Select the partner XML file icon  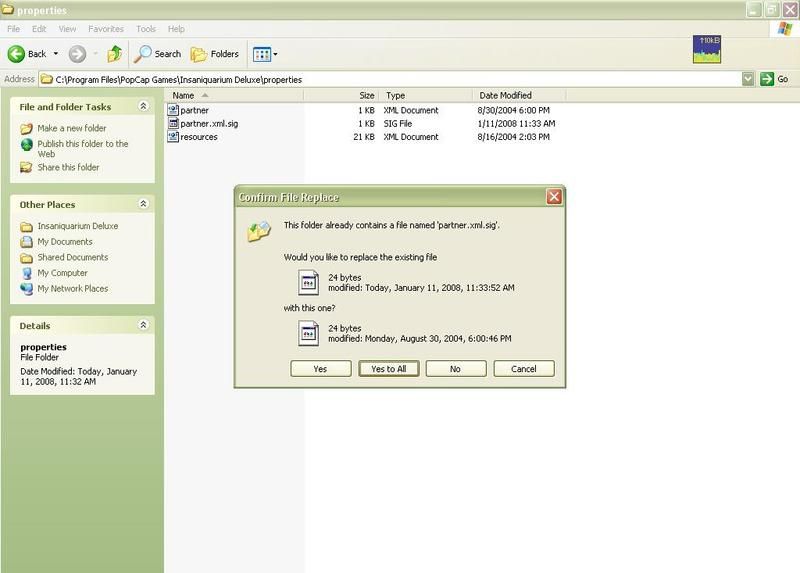click(173, 110)
